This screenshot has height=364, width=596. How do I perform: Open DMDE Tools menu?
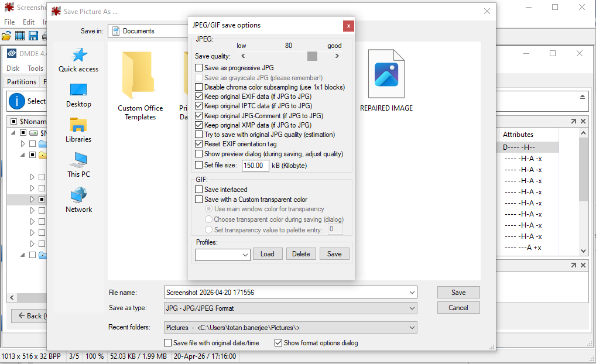point(35,68)
